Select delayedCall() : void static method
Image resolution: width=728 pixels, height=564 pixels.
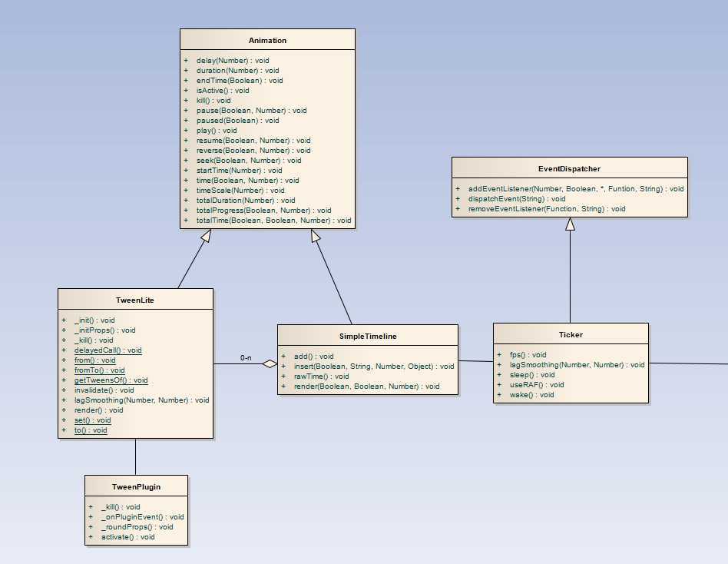pos(108,350)
